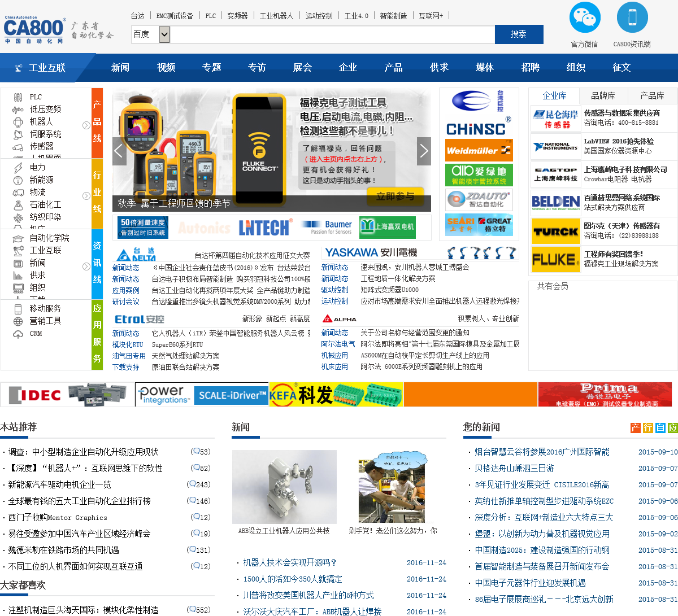This screenshot has height=616, width=678.
Task: Open the 伺服系统 icon
Action: [x=18, y=134]
